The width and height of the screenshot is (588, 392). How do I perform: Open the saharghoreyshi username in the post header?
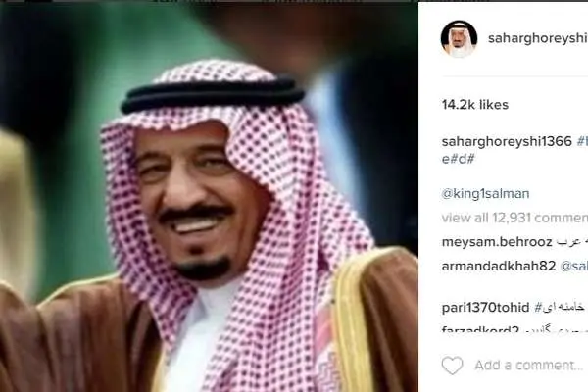pos(538,38)
